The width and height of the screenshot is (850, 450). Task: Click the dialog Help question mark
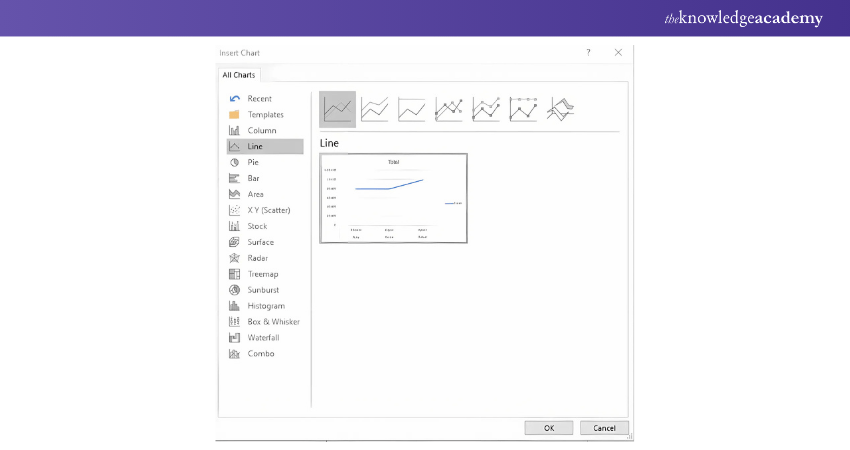(588, 52)
